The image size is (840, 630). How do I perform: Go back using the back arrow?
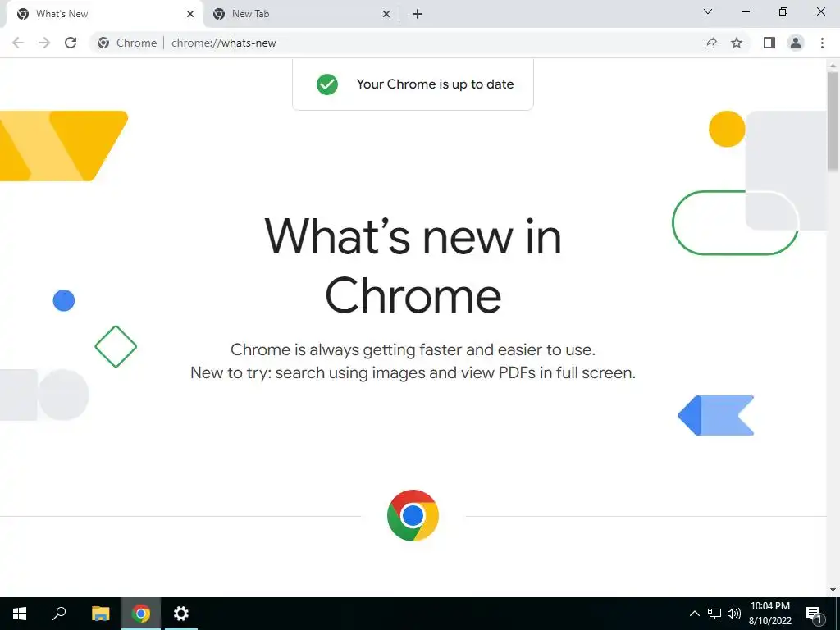(x=18, y=43)
